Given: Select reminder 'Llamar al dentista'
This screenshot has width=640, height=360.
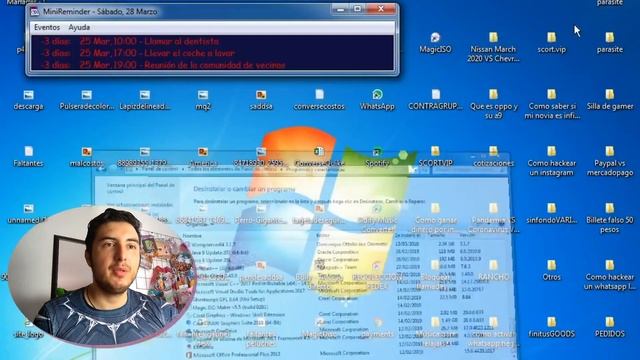Looking at the screenshot, I should (130, 41).
